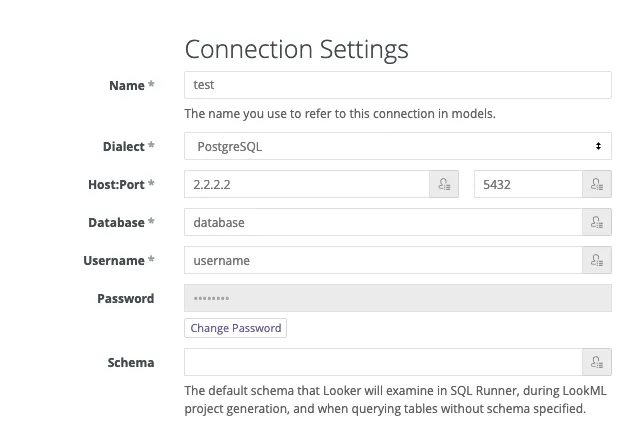Screen dimensions: 626x428
Task: Click the host field showing 2.2.2.2
Action: (x=307, y=184)
